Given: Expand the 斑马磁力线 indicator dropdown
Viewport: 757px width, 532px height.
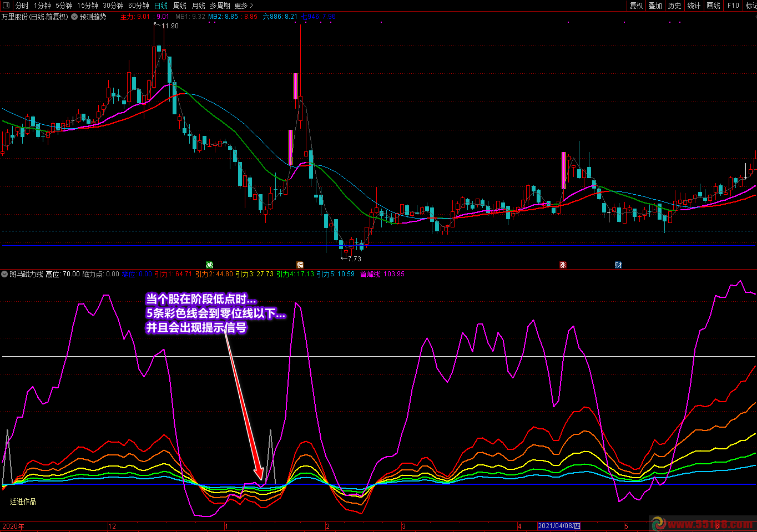Looking at the screenshot, I should (4, 274).
